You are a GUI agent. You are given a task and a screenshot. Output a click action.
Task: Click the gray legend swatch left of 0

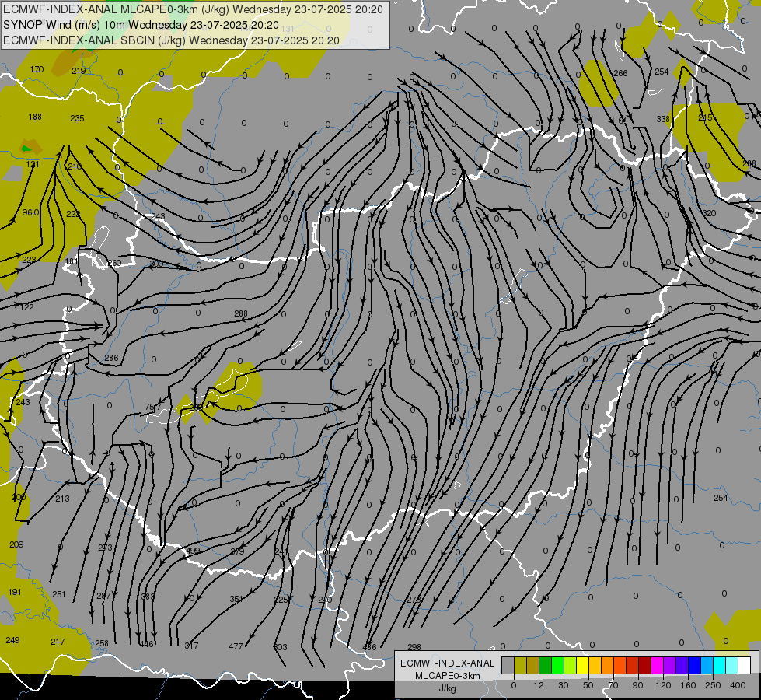(508, 665)
